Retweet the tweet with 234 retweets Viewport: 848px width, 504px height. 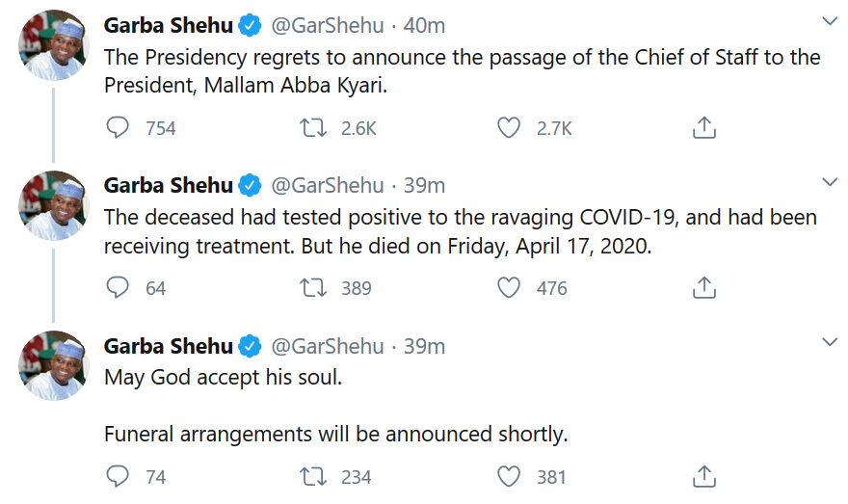tap(313, 476)
